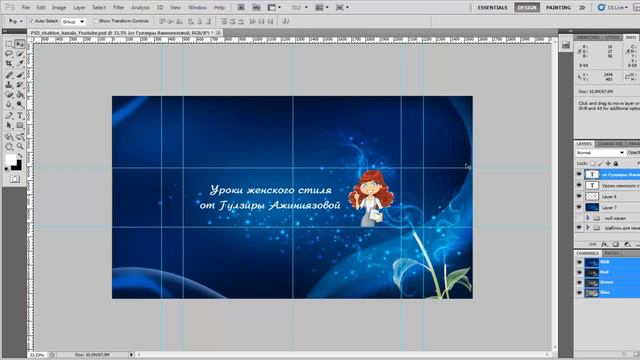Hide Layer 7 visibility eye
The width and height of the screenshot is (640, 360).
579,207
